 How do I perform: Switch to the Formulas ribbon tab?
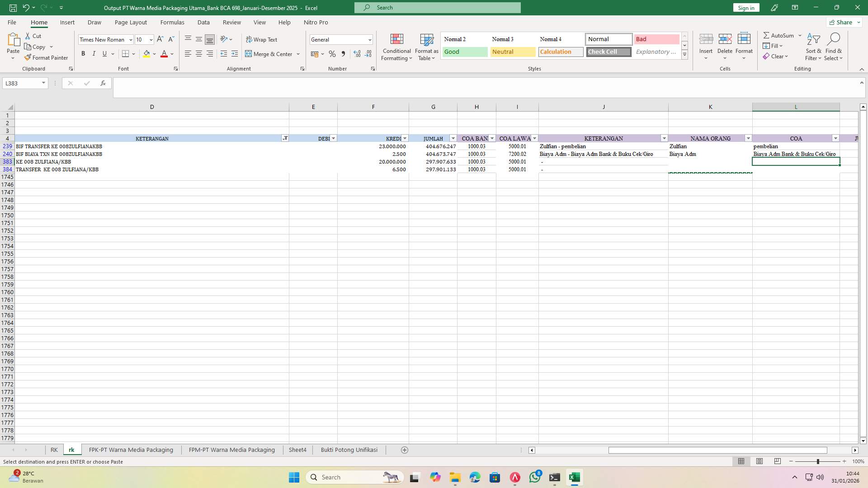172,22
